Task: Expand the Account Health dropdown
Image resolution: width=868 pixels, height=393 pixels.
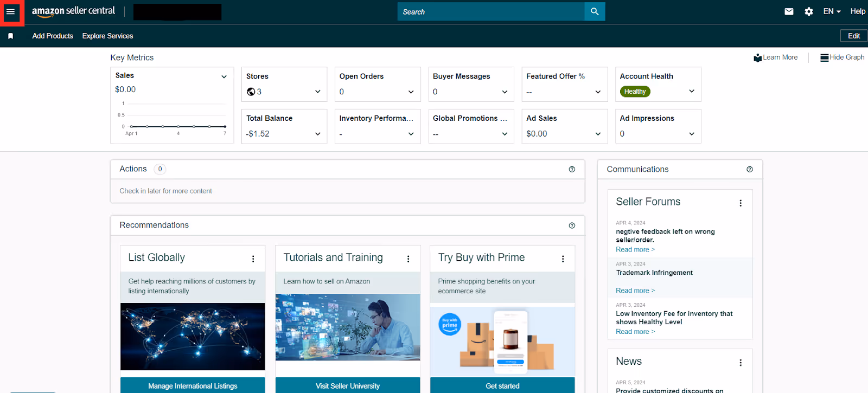Action: tap(692, 91)
